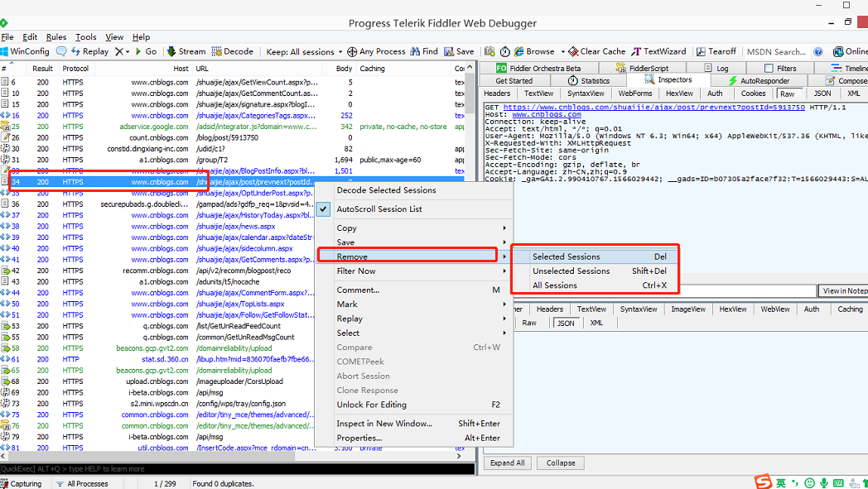Open the Rules menu
868x489 pixels.
point(56,37)
